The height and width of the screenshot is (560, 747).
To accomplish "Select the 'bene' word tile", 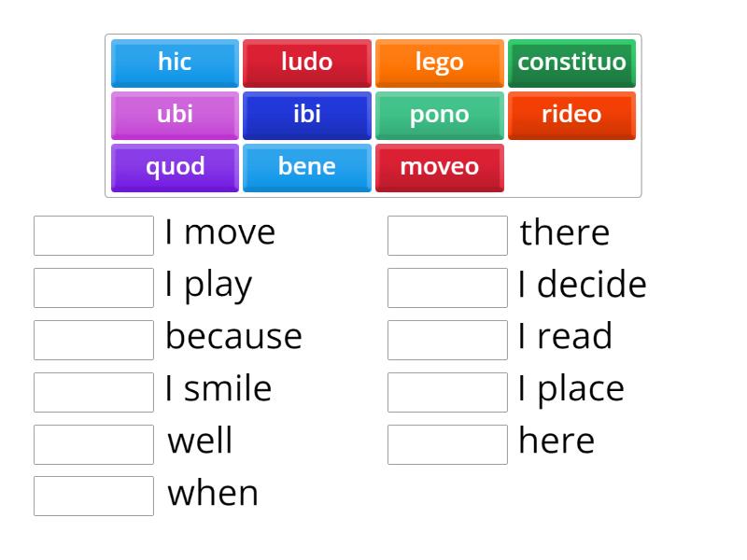I will click(306, 167).
